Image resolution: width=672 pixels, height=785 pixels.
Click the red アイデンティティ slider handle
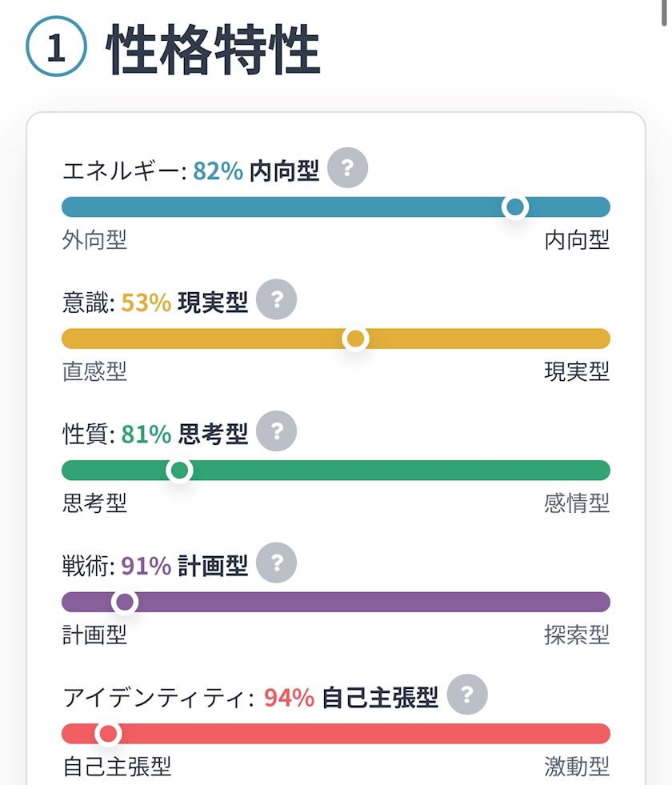pyautogui.click(x=108, y=734)
